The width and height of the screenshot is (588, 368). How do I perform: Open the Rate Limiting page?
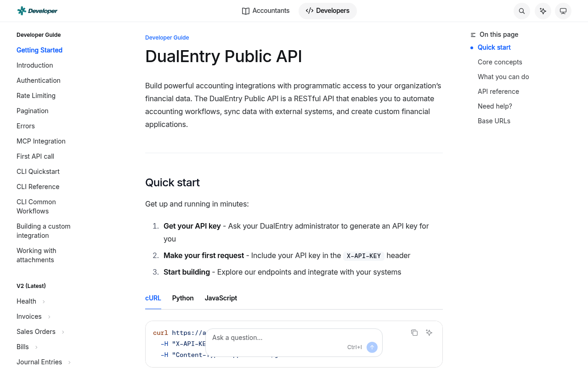36,96
